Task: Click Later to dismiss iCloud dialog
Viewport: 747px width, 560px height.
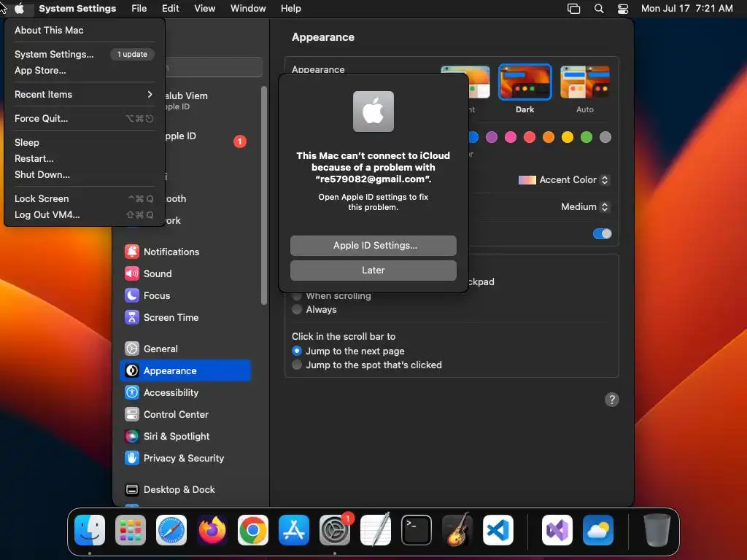Action: tap(373, 271)
